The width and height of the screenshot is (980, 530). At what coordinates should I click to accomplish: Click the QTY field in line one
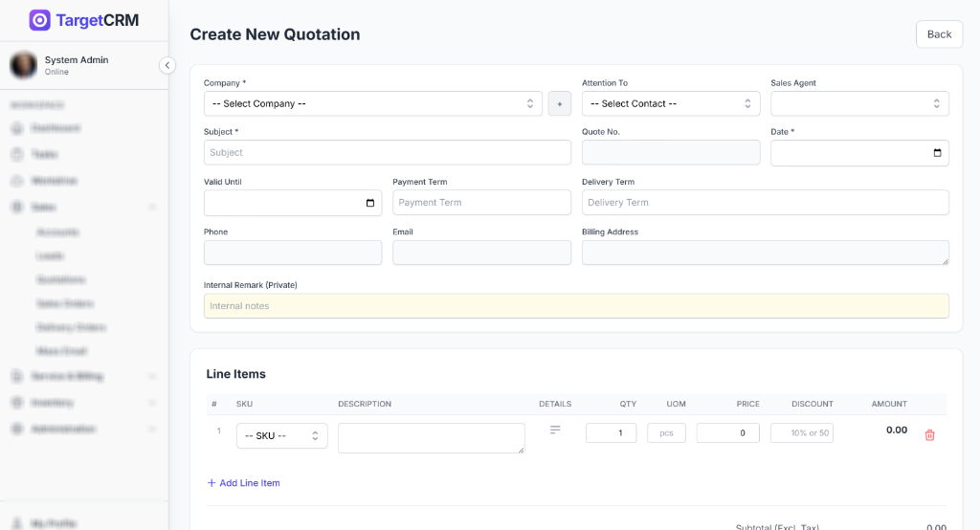(x=611, y=433)
